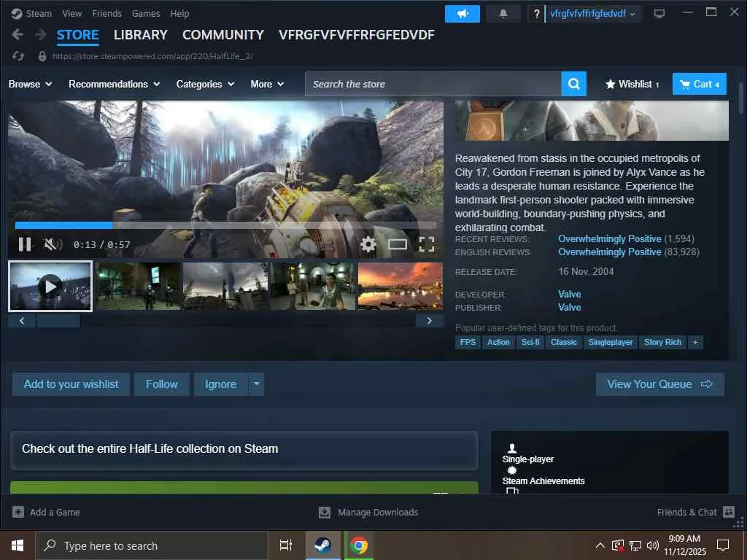The width and height of the screenshot is (747, 560).
Task: Click the Story Rich tag
Action: click(x=662, y=343)
